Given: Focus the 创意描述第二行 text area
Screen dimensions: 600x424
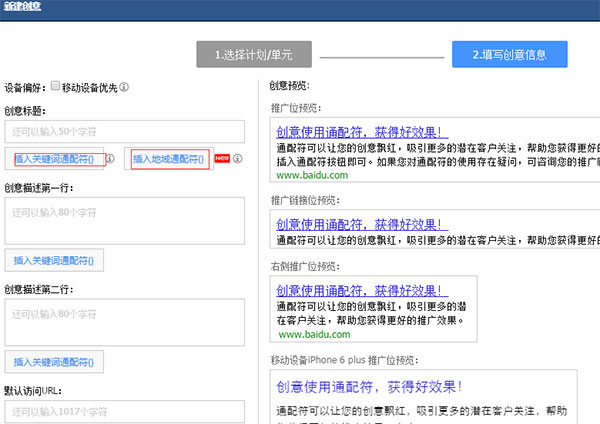Looking at the screenshot, I should (124, 321).
